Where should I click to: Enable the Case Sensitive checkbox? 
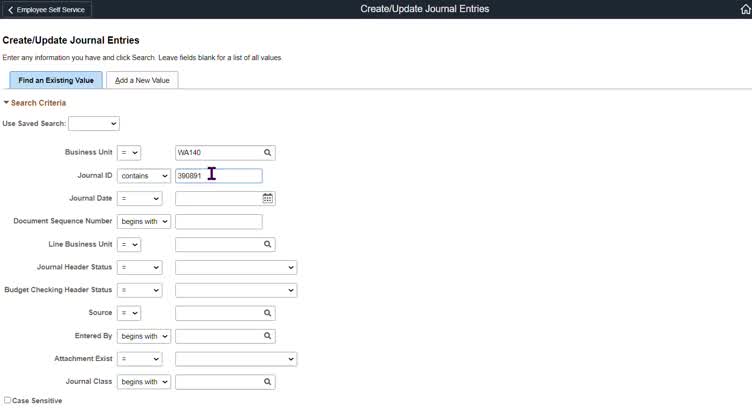coord(8,400)
